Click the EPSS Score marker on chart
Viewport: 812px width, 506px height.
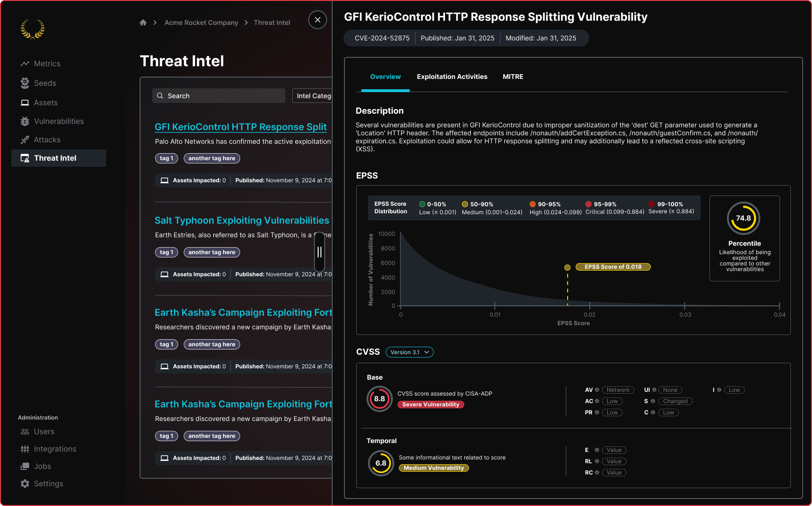coord(567,267)
